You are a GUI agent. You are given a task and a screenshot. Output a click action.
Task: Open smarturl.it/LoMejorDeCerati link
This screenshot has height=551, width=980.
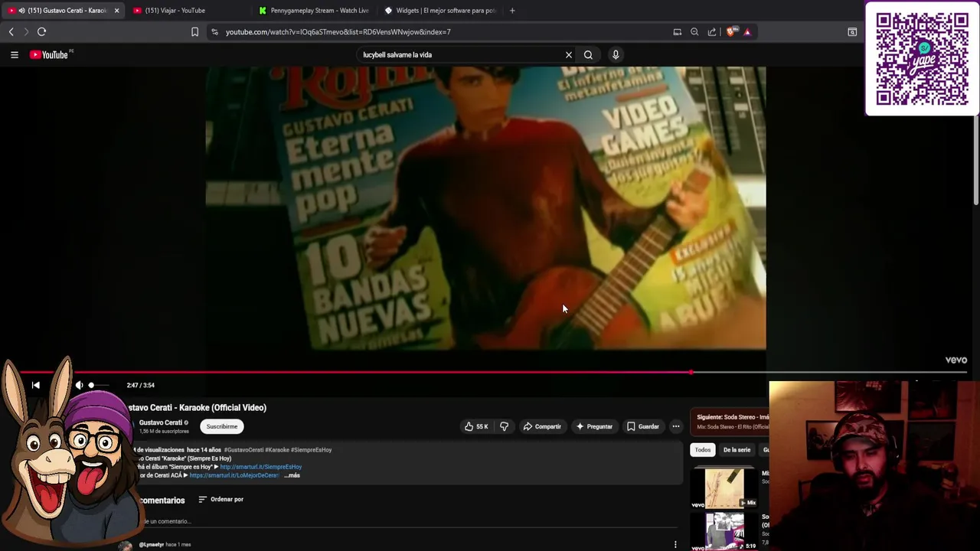pyautogui.click(x=234, y=475)
